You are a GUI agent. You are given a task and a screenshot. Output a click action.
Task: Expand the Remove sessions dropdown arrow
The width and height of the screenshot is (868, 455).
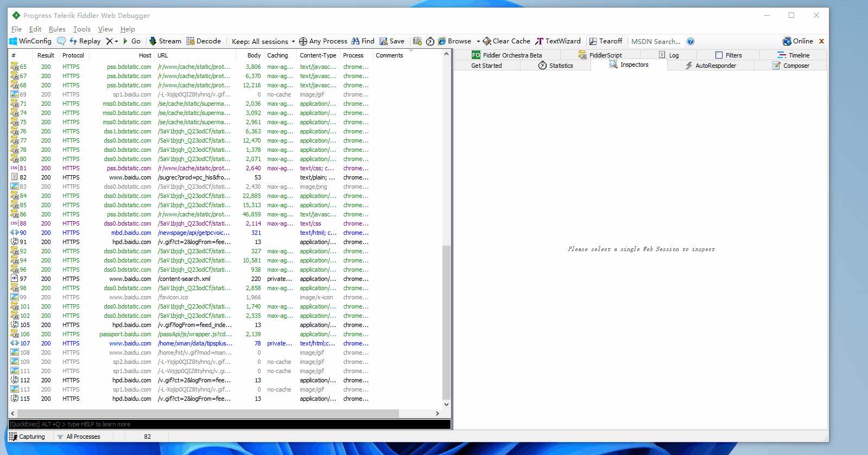pyautogui.click(x=116, y=41)
